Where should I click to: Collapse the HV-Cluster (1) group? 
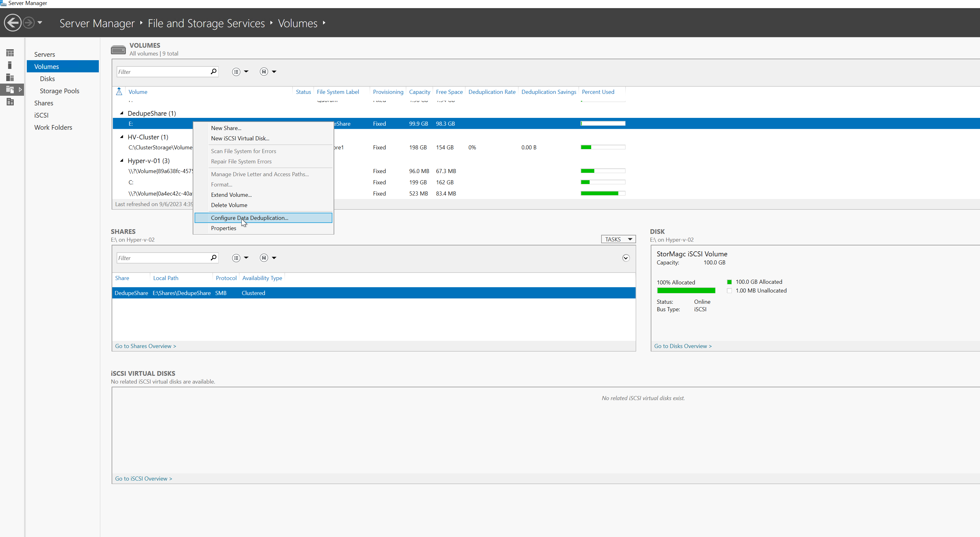[x=122, y=137]
